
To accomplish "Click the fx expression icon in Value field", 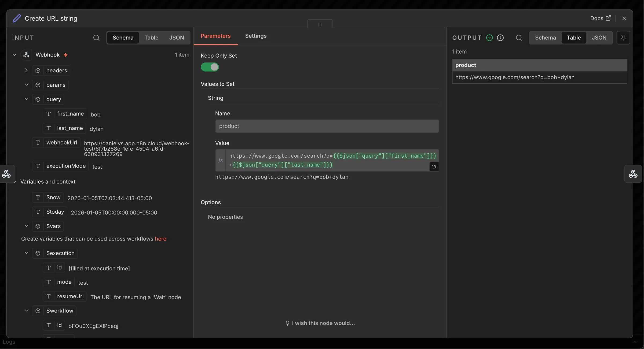I will [220, 160].
